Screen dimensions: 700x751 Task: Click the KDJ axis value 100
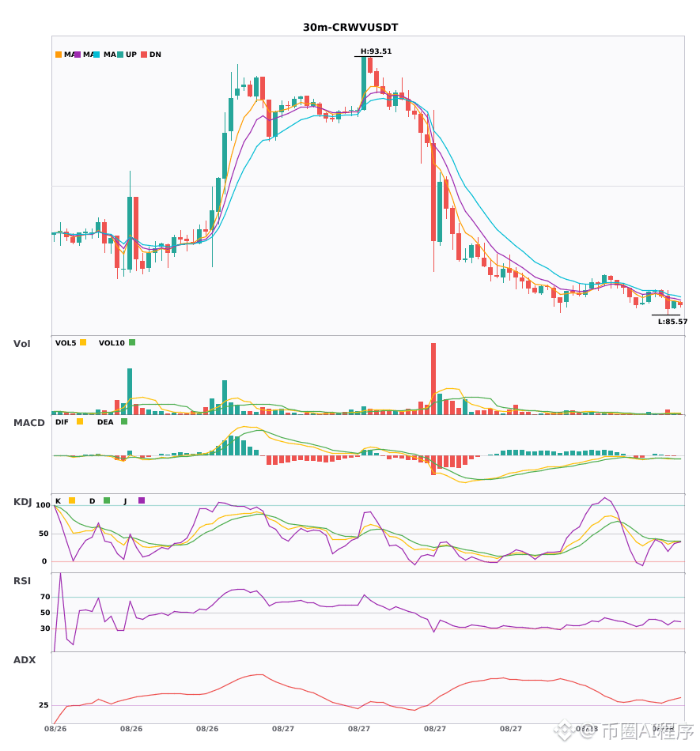[44, 505]
